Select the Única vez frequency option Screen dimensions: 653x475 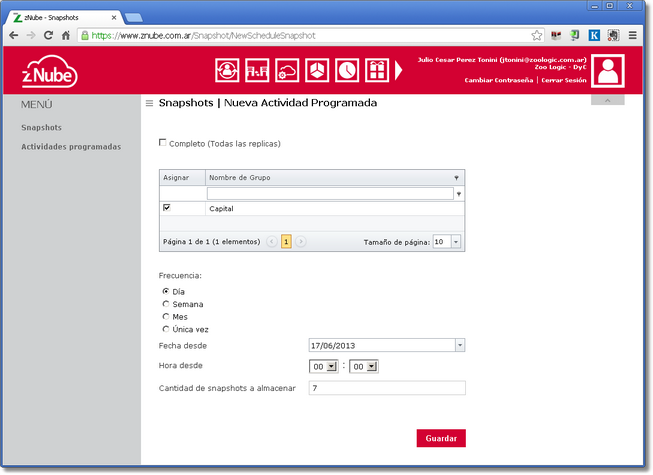[x=166, y=328]
